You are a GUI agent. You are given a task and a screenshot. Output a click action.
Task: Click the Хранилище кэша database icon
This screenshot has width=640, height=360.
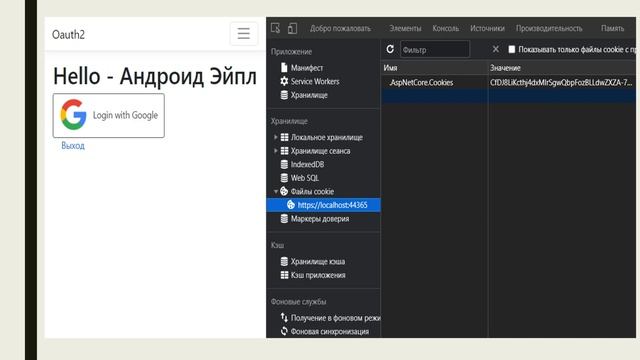(284, 261)
